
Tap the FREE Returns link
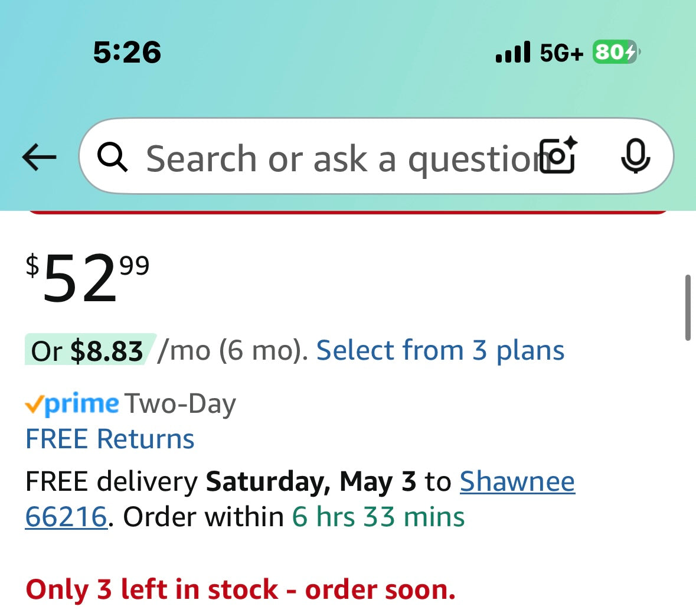(x=110, y=439)
